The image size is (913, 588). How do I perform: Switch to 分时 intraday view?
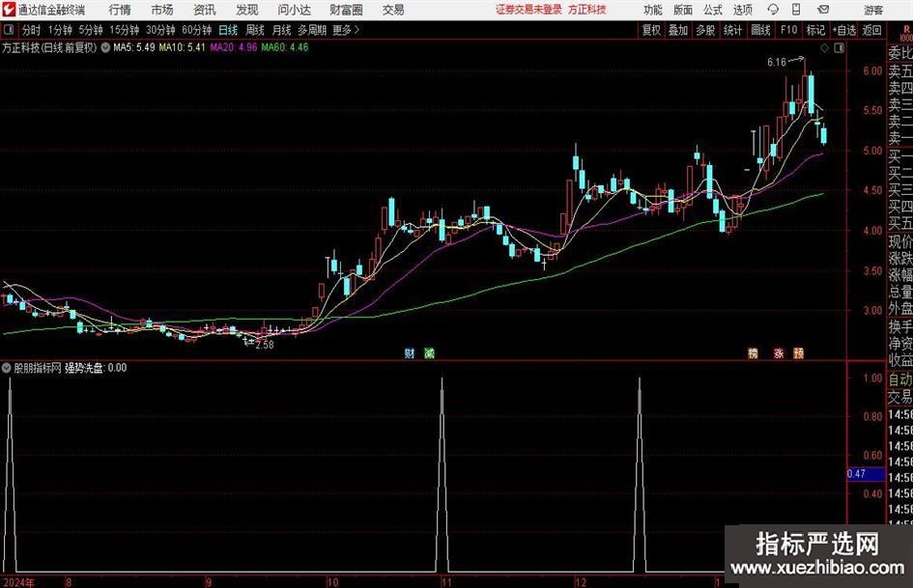[32, 30]
